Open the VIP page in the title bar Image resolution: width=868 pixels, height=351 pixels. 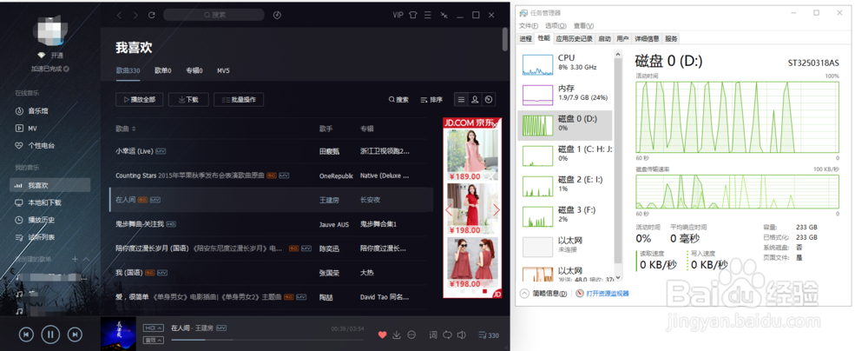[398, 15]
